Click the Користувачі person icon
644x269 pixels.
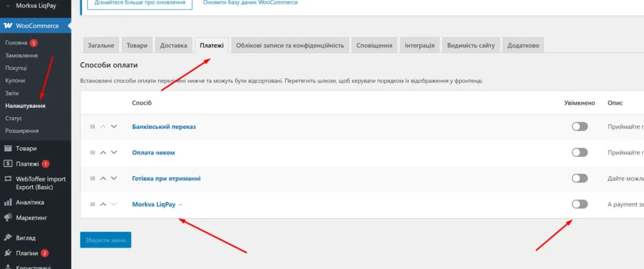click(8, 266)
